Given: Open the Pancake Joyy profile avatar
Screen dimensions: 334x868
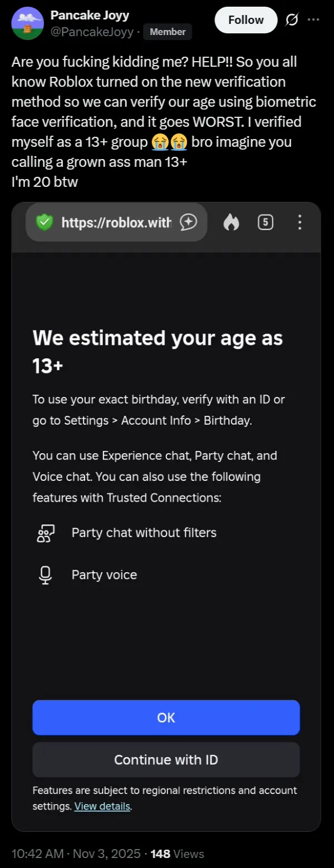Looking at the screenshot, I should click(27, 23).
